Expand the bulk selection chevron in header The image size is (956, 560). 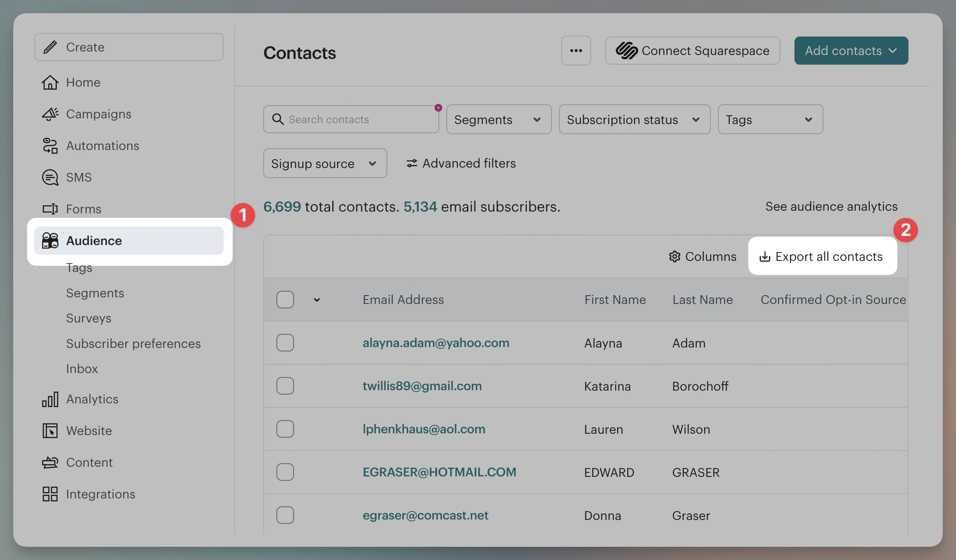pos(317,300)
